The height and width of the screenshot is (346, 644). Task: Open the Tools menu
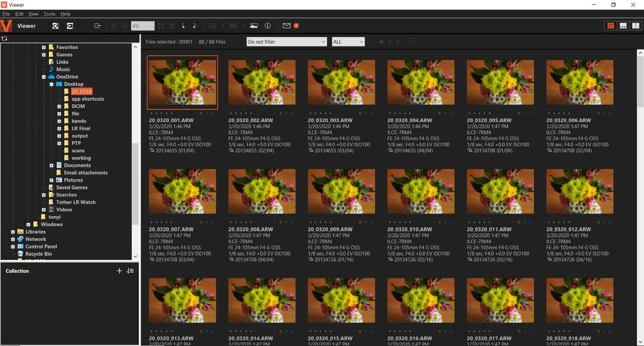(x=50, y=14)
